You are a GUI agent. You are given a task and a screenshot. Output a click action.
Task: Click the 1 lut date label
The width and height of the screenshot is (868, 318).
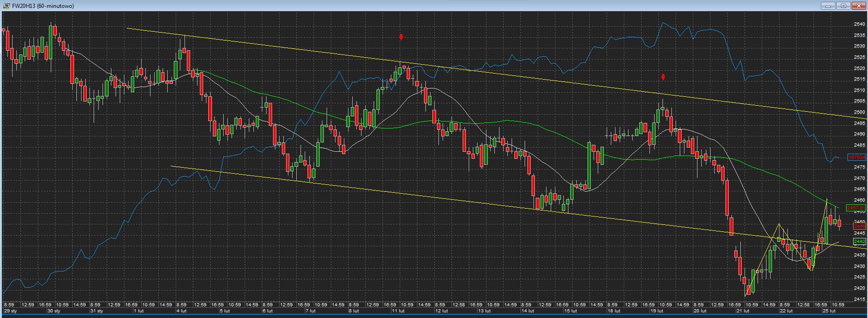click(x=138, y=311)
